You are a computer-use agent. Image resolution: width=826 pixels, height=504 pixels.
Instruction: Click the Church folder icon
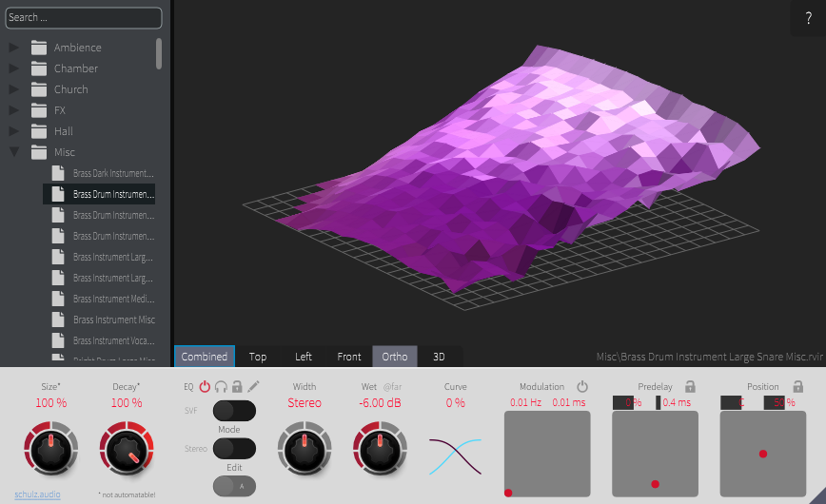coord(39,89)
